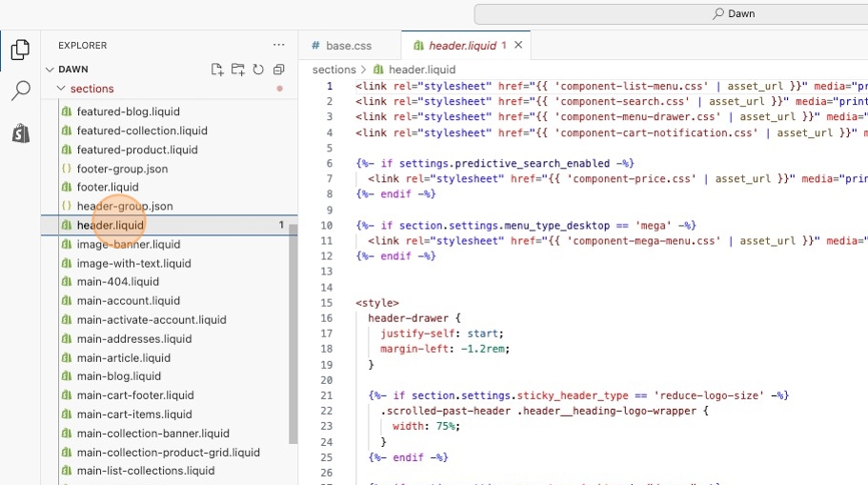868x485 pixels.
Task: Click header.liquid in the breadcrumb
Action: click(421, 70)
